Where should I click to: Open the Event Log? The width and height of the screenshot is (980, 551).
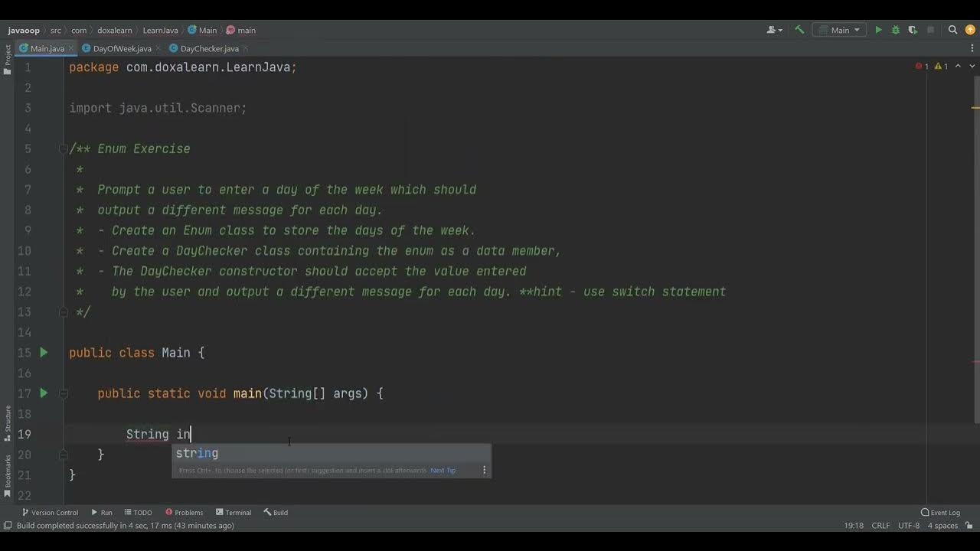pyautogui.click(x=940, y=512)
